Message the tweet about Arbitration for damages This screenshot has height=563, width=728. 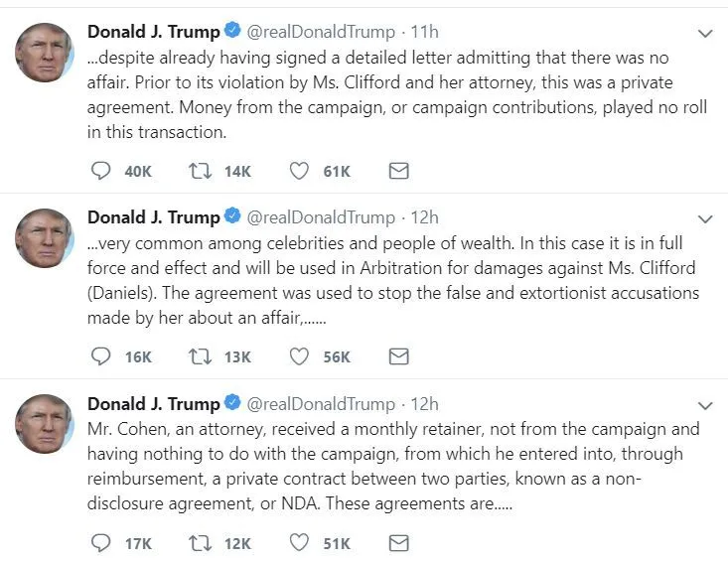pyautogui.click(x=398, y=356)
